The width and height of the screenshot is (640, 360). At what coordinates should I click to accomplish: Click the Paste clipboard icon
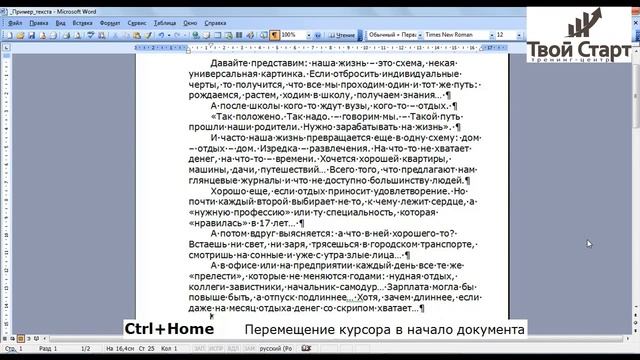click(137, 36)
